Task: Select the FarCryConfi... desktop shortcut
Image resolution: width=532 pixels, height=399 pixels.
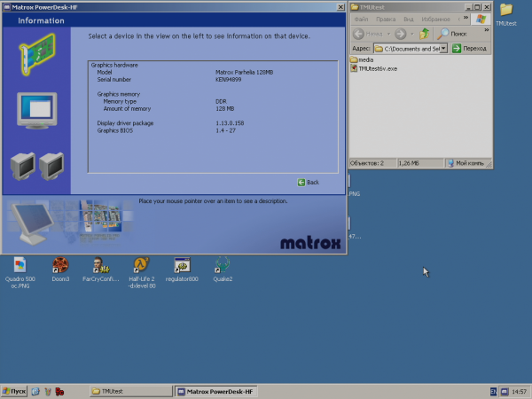Action: (x=101, y=270)
